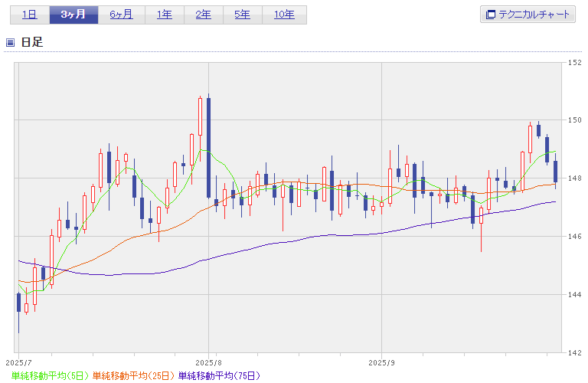The image size is (588, 383).
Task: Open the 1年 chart tab
Action: coord(164,15)
